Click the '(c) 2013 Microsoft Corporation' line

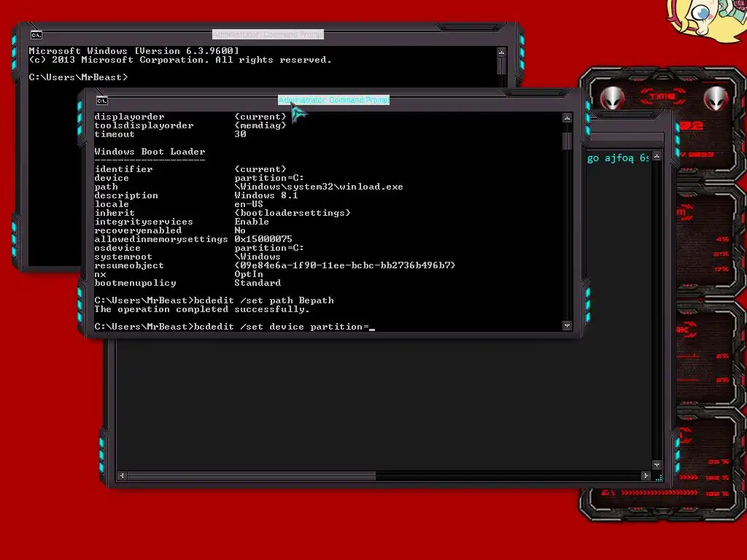click(x=180, y=60)
